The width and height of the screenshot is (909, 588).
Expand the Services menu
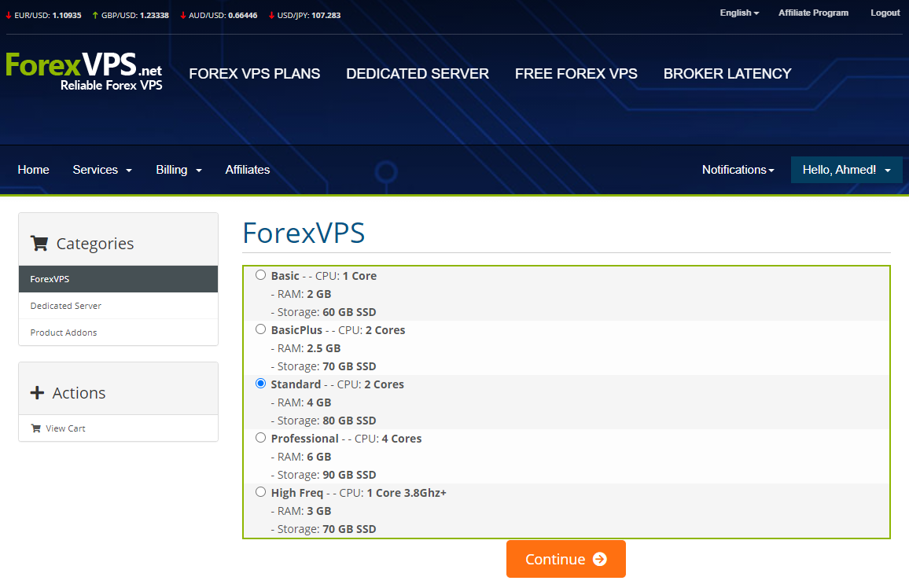pyautogui.click(x=102, y=170)
